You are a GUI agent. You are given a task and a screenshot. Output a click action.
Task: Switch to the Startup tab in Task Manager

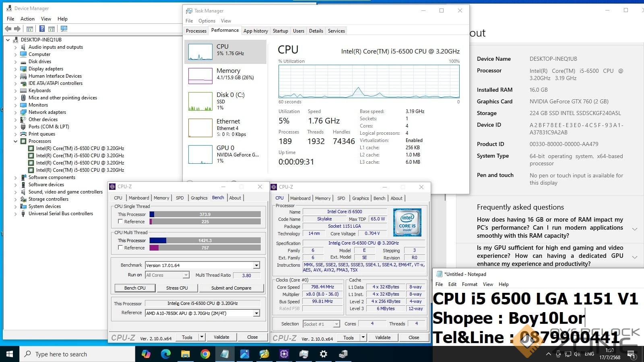(280, 31)
